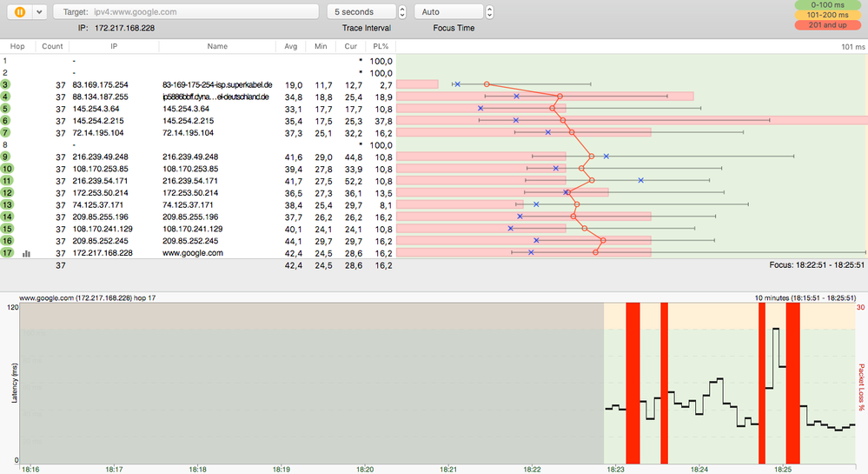Click the Name column header

[x=217, y=46]
